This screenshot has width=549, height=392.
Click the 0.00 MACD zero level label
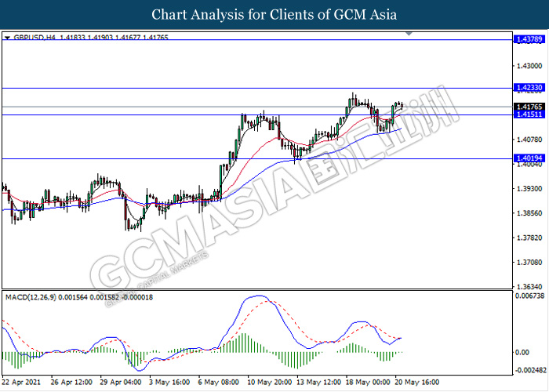click(x=522, y=353)
